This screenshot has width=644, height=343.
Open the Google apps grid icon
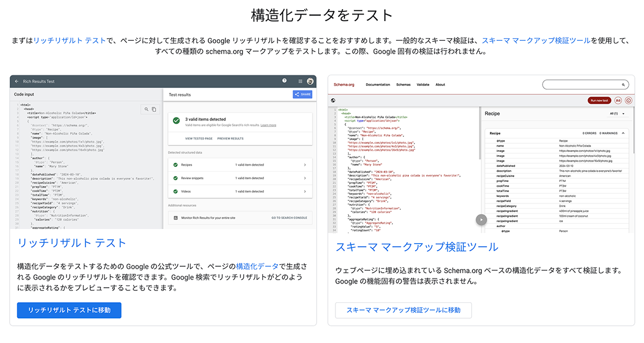(300, 82)
